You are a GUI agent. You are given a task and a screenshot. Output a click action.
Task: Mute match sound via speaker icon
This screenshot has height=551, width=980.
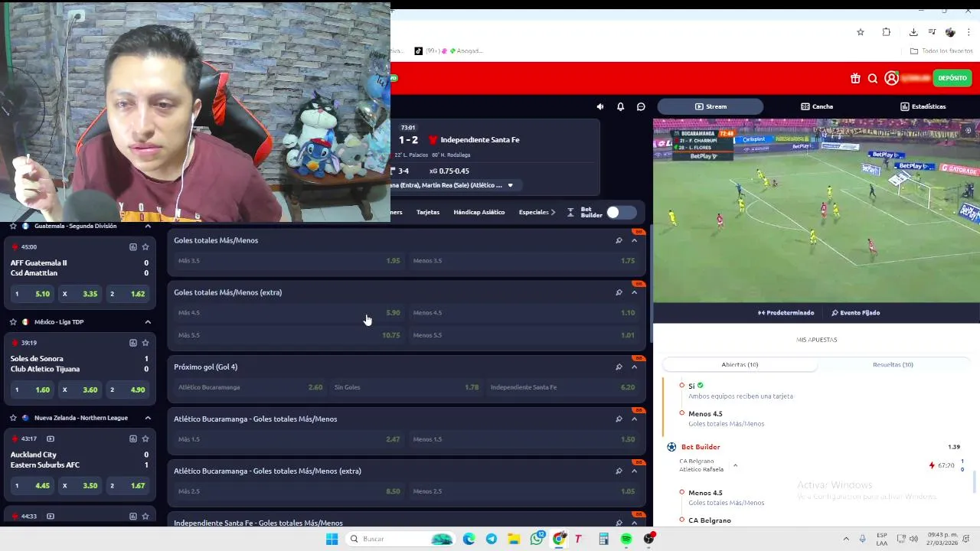600,106
